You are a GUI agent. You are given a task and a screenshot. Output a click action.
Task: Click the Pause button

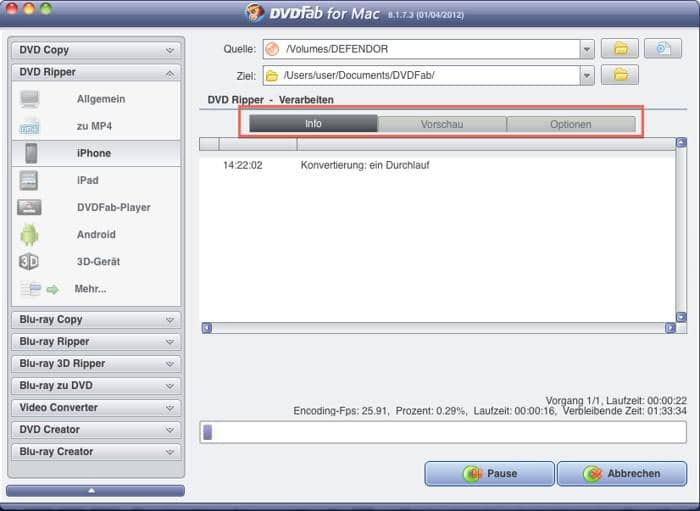pyautogui.click(x=489, y=474)
